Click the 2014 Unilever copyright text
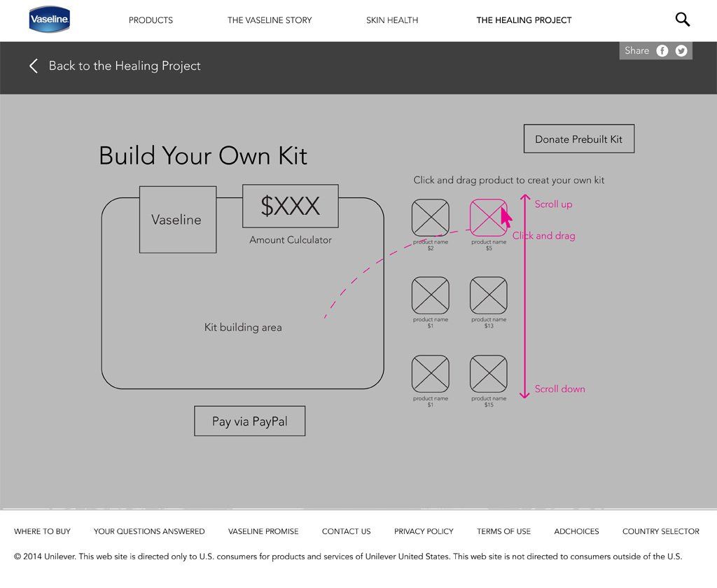The image size is (717, 588). point(348,556)
